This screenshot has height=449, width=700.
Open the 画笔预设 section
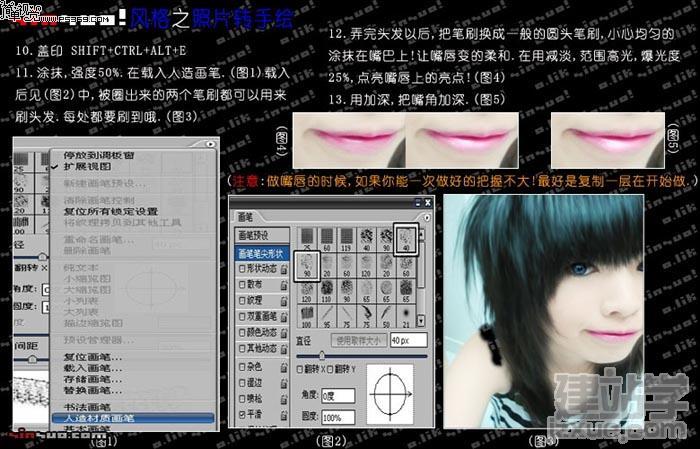pyautogui.click(x=262, y=235)
